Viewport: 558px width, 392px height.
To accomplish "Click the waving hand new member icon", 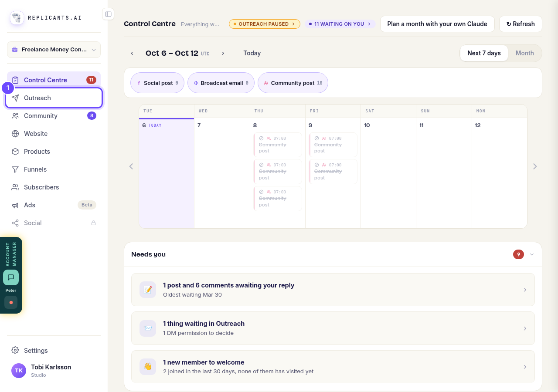I will (x=148, y=367).
